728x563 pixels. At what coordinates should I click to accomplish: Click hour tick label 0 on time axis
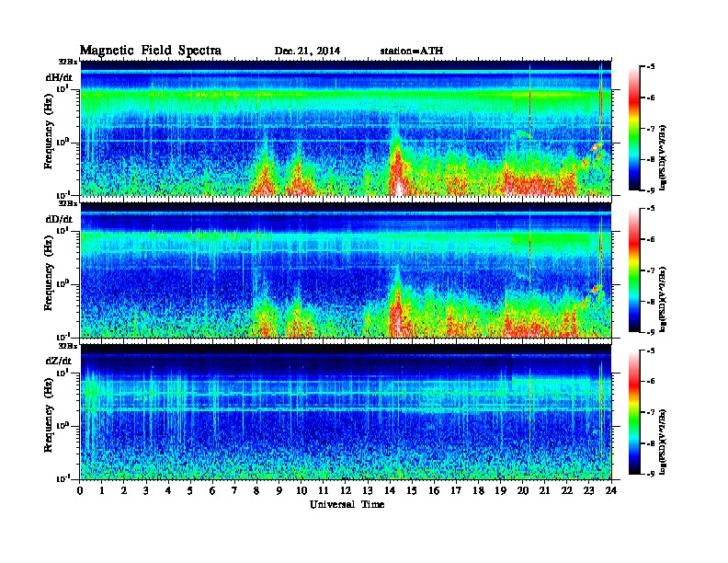coord(80,490)
